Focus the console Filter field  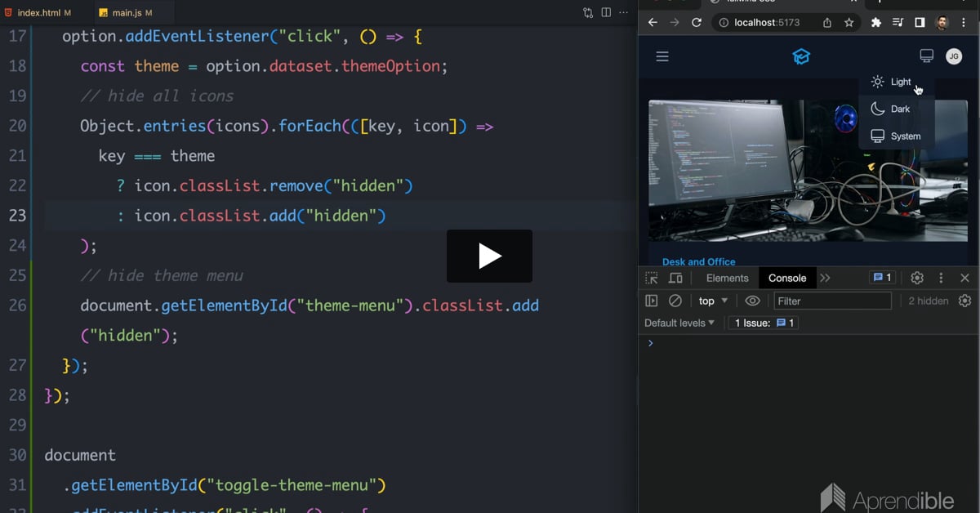click(832, 301)
